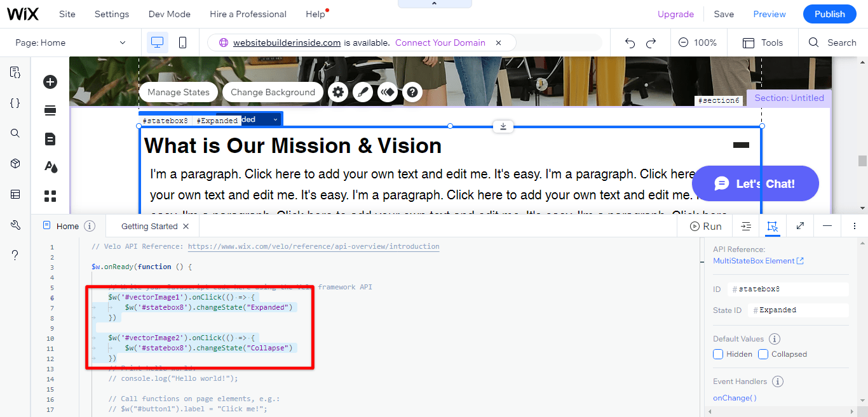Click the Publish button
The image size is (868, 417).
(829, 13)
